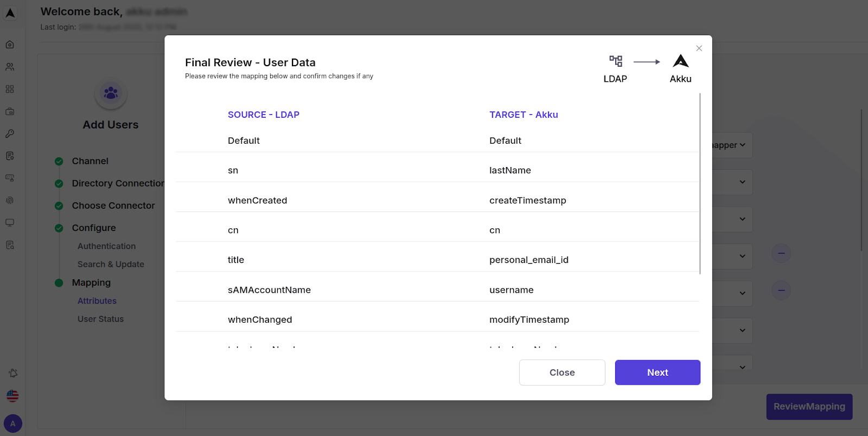Image resolution: width=868 pixels, height=436 pixels.
Task: Click the modifyTimestamp target attribute
Action: [x=529, y=319]
